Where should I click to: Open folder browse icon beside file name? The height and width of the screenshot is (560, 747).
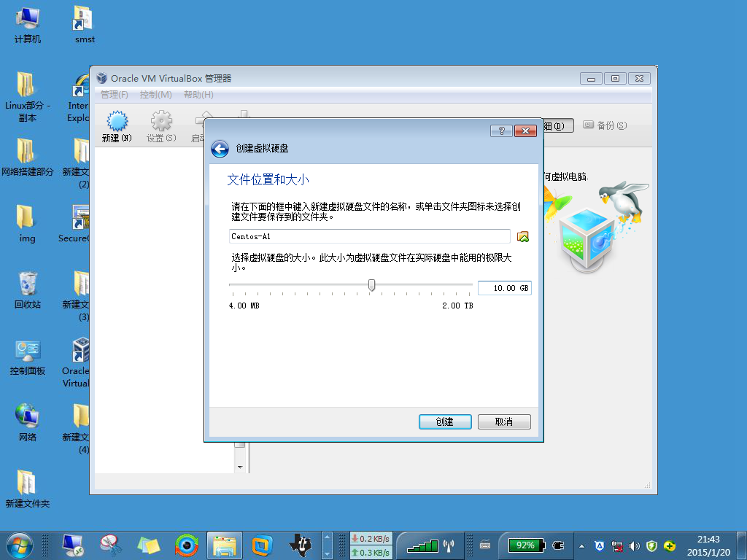pyautogui.click(x=522, y=237)
